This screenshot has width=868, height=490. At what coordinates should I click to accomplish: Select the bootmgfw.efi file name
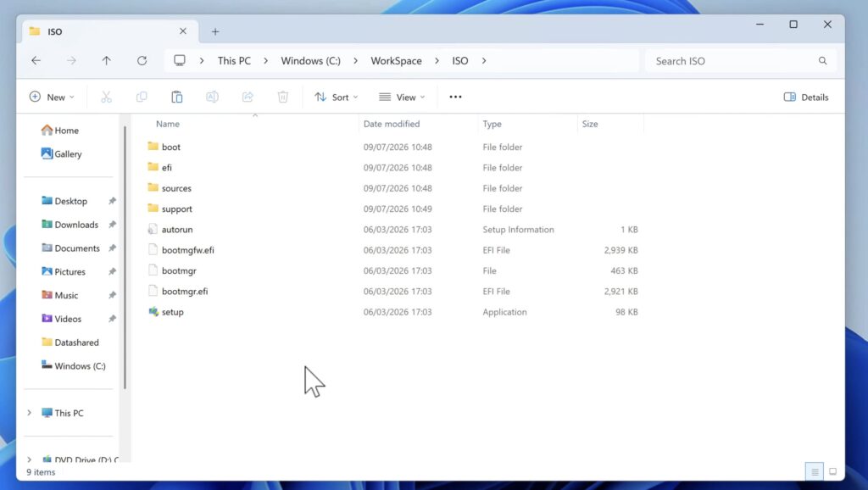tap(187, 250)
